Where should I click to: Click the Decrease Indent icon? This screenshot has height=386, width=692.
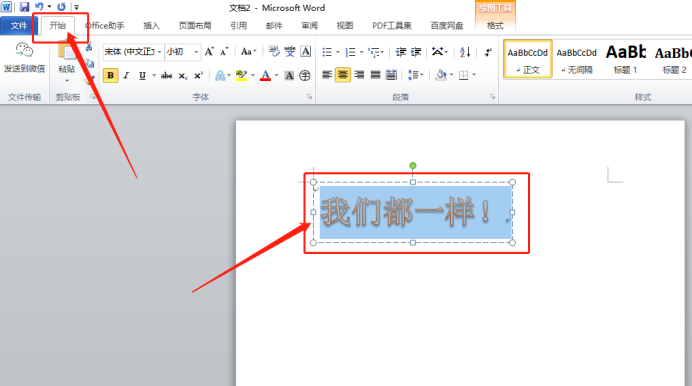[x=401, y=52]
